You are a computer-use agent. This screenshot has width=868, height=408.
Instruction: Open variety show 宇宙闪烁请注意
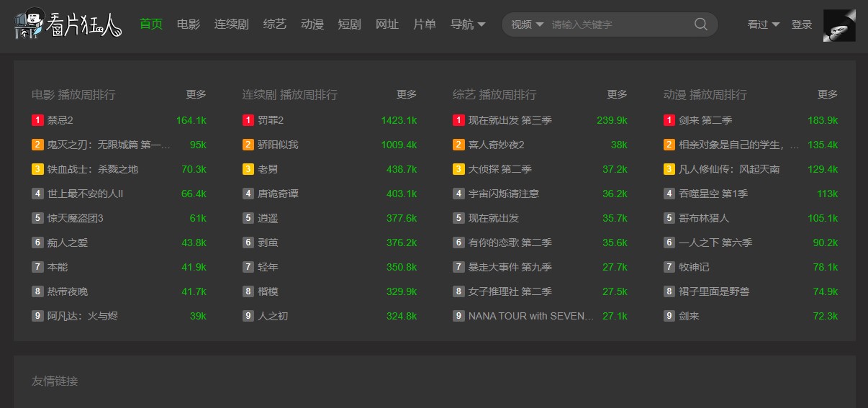(504, 194)
